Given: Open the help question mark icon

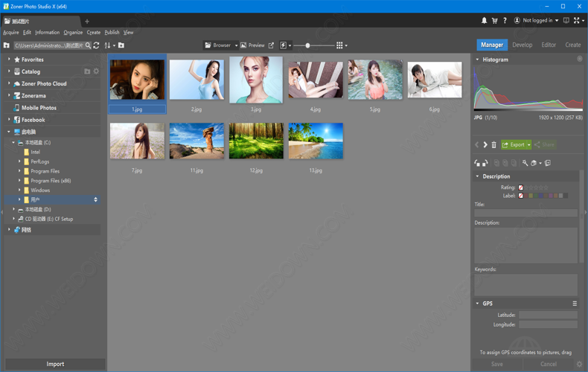Looking at the screenshot, I should pyautogui.click(x=505, y=21).
